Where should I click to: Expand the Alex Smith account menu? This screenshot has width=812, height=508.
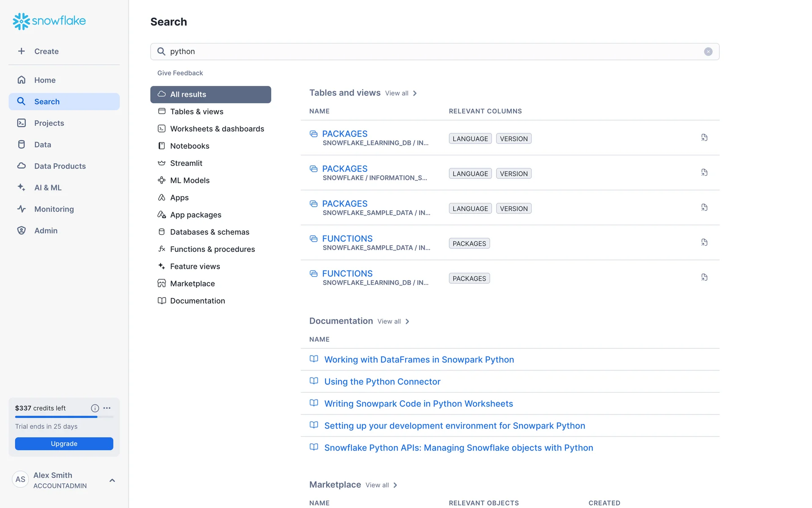pos(112,480)
